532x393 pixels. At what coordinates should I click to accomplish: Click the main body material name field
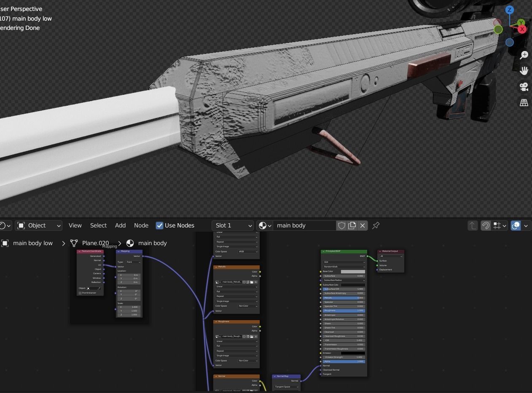coord(304,225)
